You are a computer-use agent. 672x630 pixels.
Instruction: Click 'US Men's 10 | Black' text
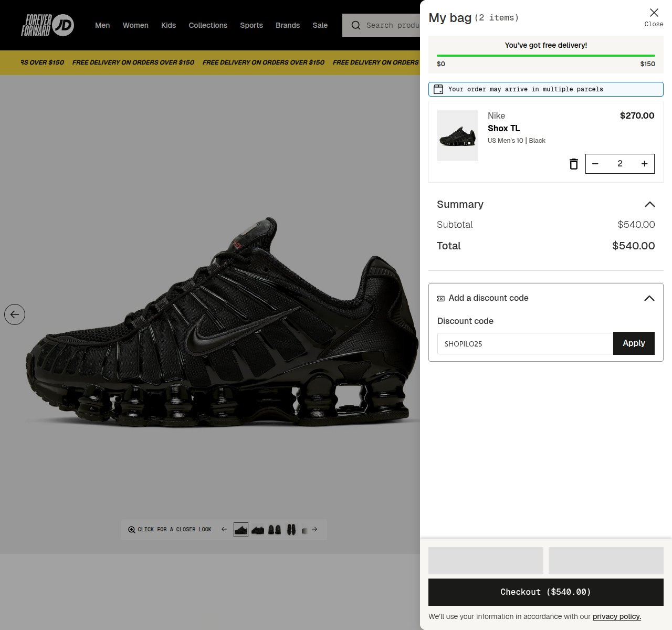coord(517,141)
